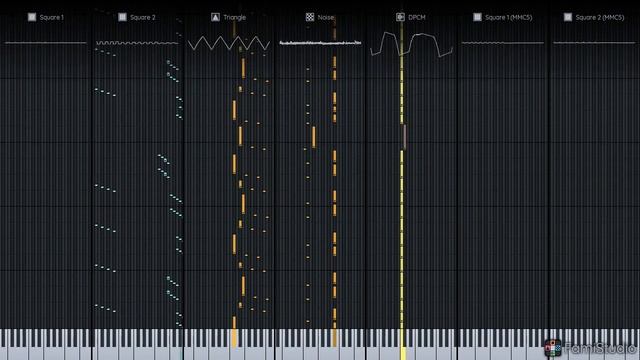
Task: Select the Noise channel icon
Action: [310, 17]
